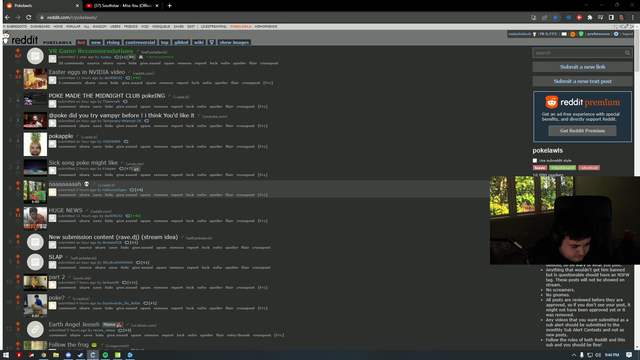Image resolution: width=640 pixels, height=360 pixels.
Task: Toggle the Use subreddit style checkbox
Action: pyautogui.click(x=535, y=160)
